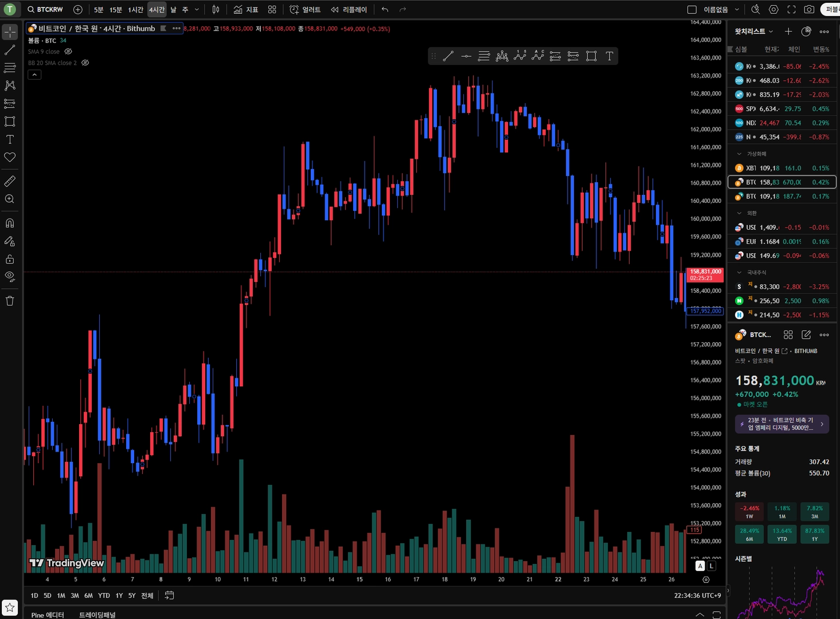Collapse the 국내주식 watchlist section
Viewport: 840px width, 619px height.
(x=739, y=272)
